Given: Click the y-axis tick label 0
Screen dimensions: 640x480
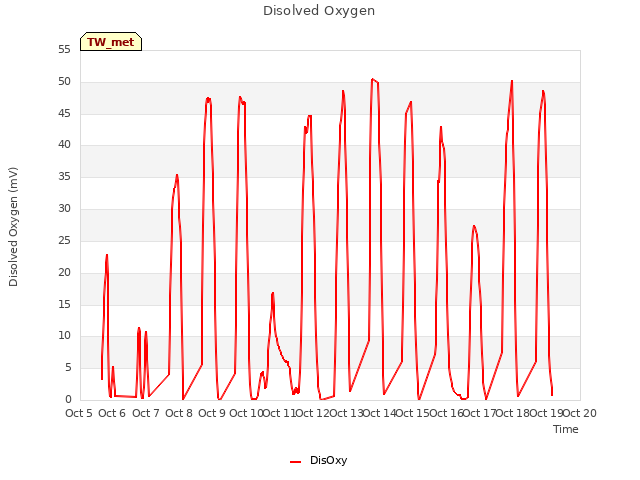Looking at the screenshot, I should pos(68,400).
